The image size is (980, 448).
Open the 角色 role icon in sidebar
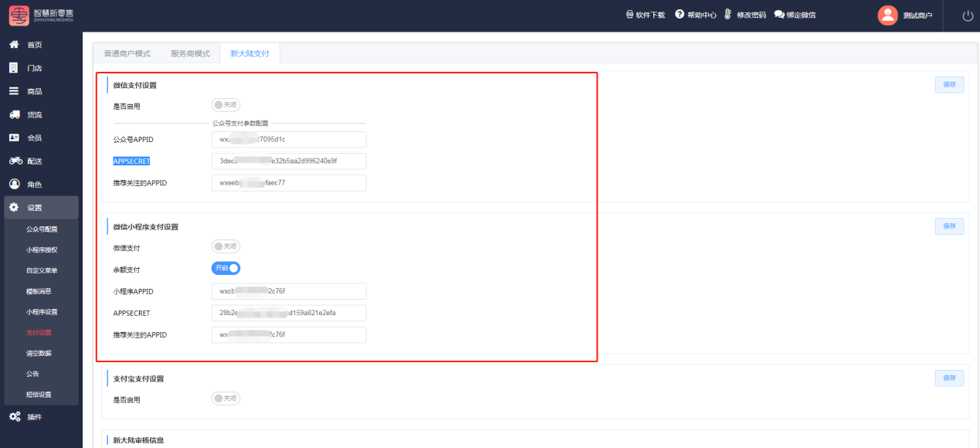click(14, 185)
